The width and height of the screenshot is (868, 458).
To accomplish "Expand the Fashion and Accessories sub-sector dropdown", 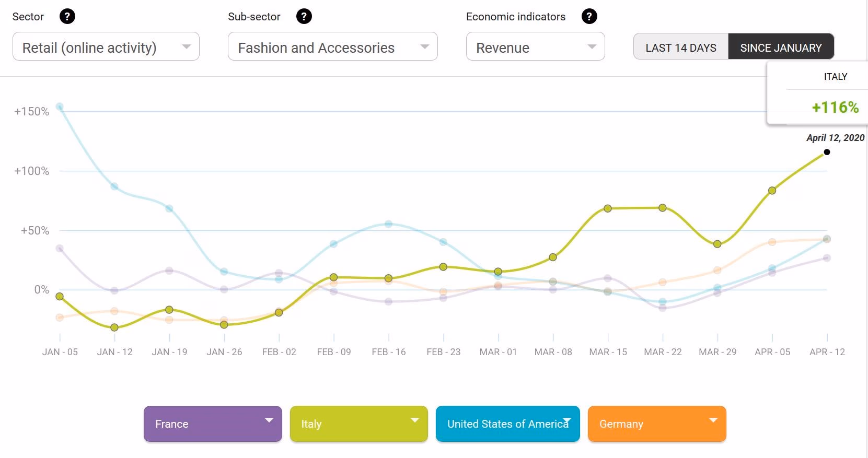I will click(x=332, y=47).
